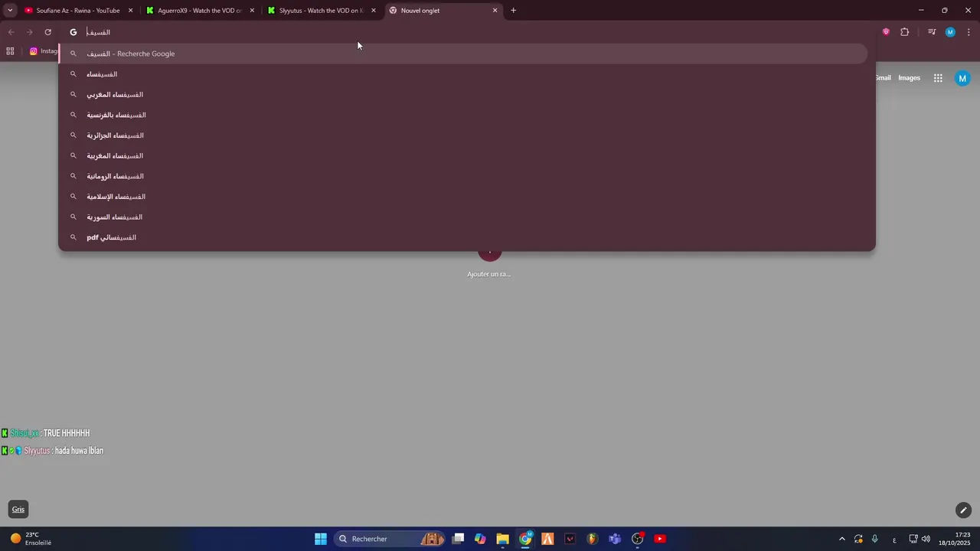Open the Valorant icon in taskbar
Viewport: 980px width, 551px height.
(570, 539)
